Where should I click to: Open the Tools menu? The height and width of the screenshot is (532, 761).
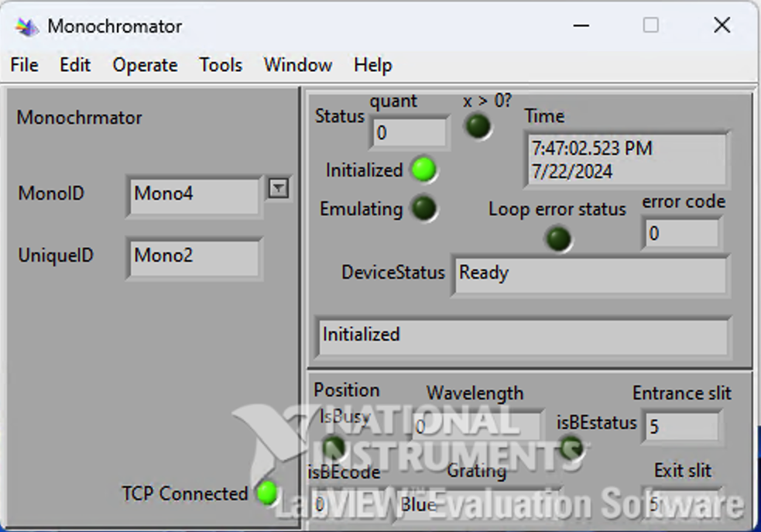point(221,65)
